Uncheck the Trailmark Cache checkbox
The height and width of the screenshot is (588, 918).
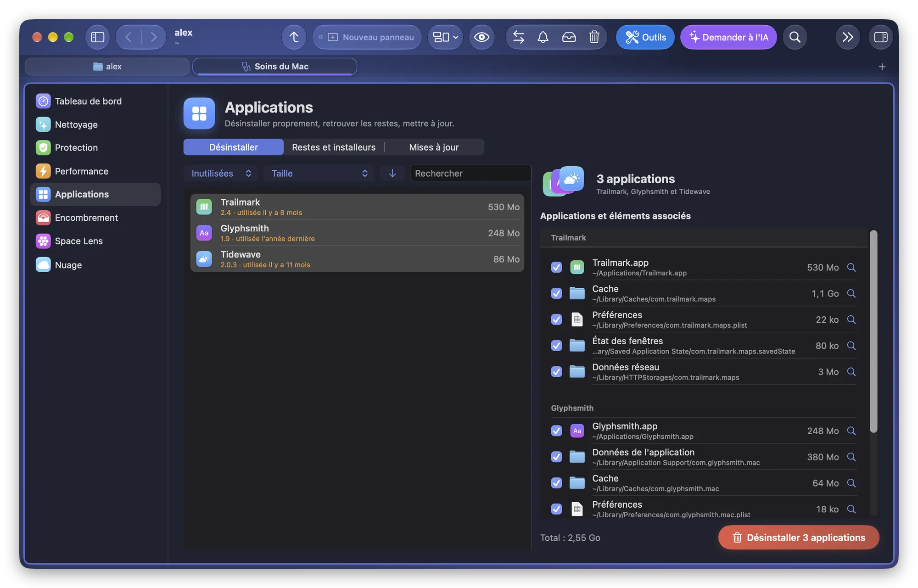(x=556, y=293)
